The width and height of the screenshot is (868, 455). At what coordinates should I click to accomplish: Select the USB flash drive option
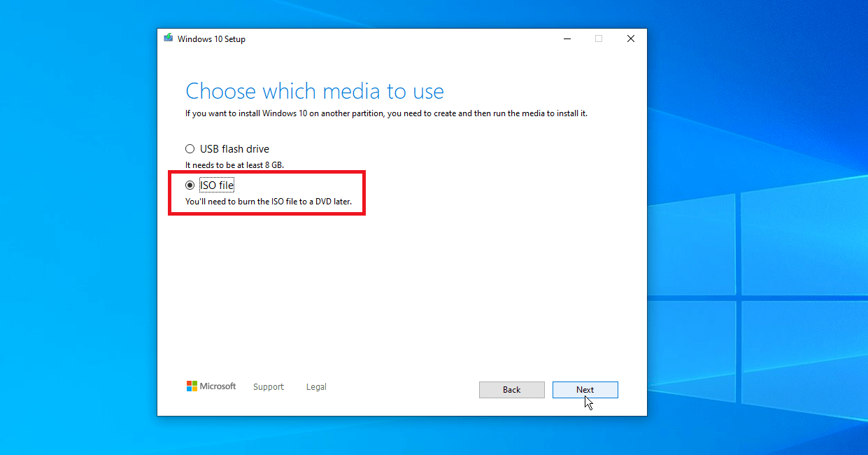coord(190,148)
